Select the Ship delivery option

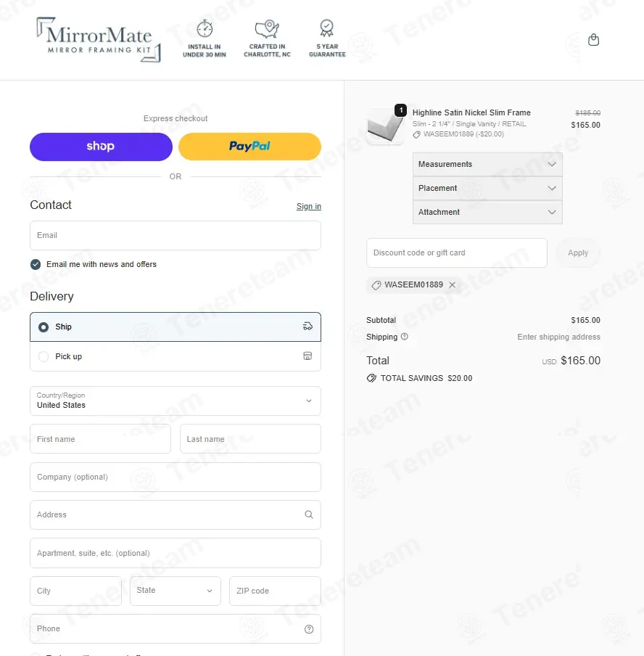click(44, 327)
